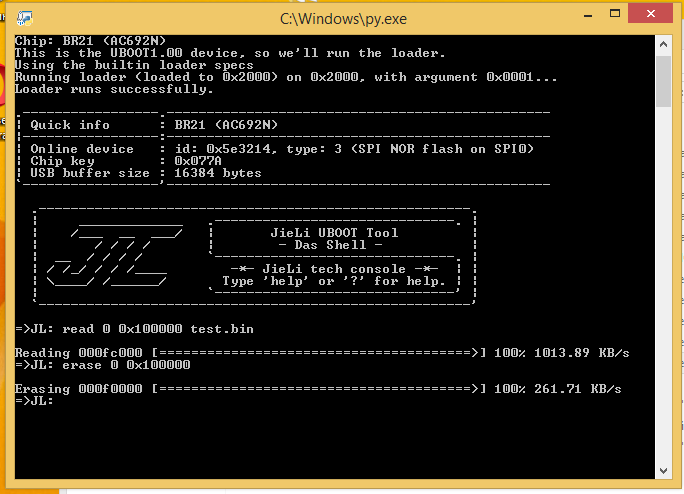Click the id 0x5e3214 SPI NOR flash value
Image resolution: width=684 pixels, height=494 pixels.
pyautogui.click(x=354, y=149)
